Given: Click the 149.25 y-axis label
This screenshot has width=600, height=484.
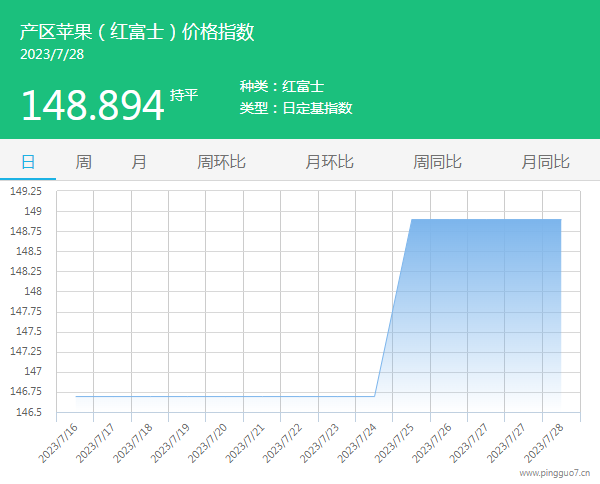Looking at the screenshot, I should [x=26, y=191].
